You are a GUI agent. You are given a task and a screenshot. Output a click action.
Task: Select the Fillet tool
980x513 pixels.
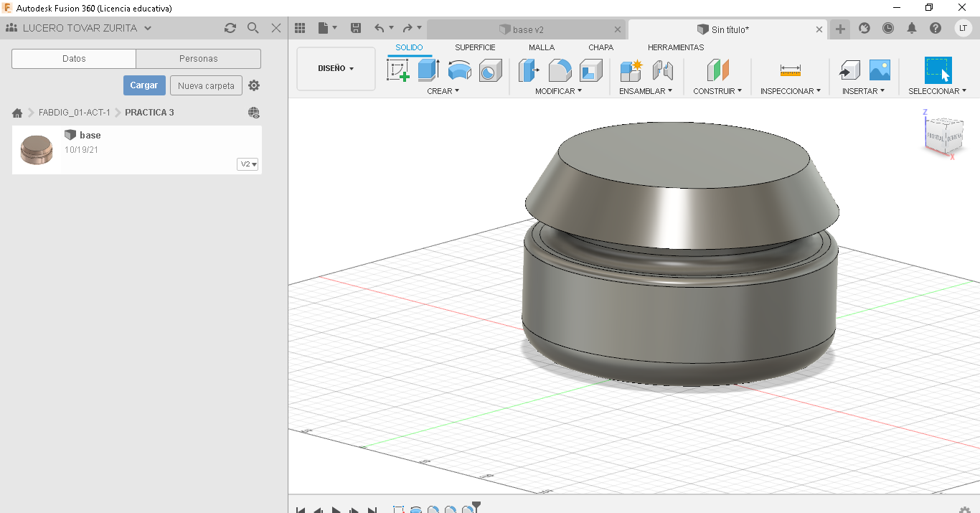click(x=560, y=70)
